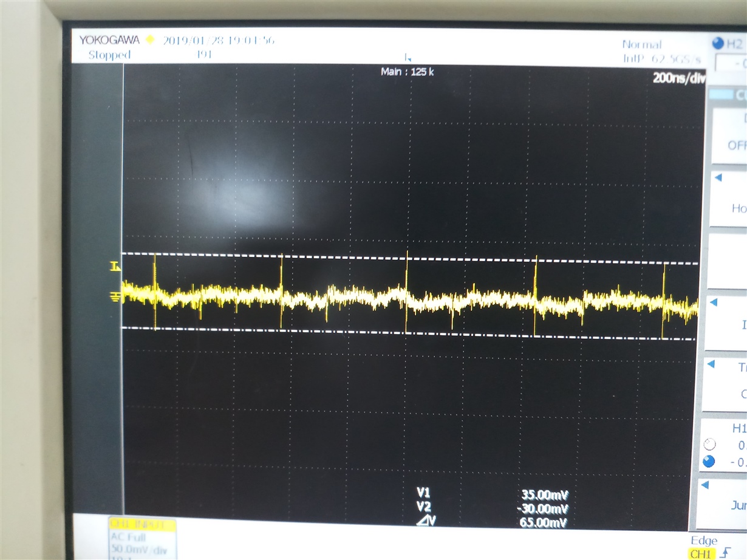Click the value field below H2
Screen dimensions: 747x560
(731, 63)
